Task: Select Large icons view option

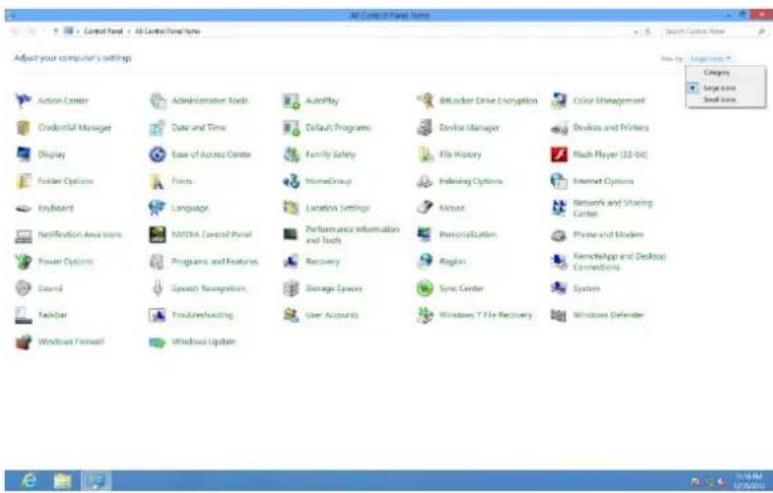Action: coord(719,88)
